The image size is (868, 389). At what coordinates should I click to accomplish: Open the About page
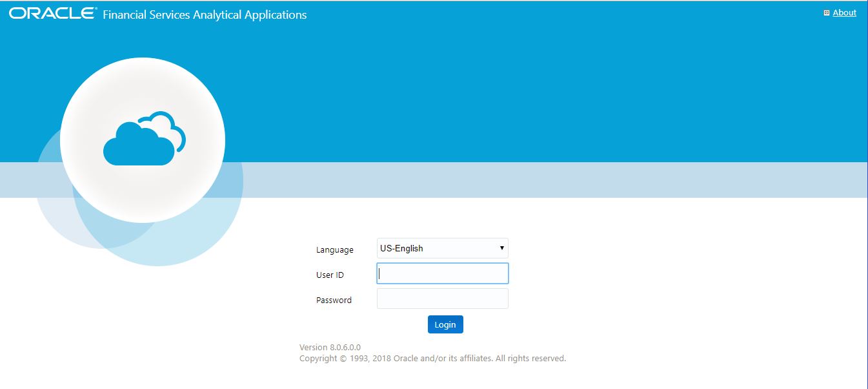click(843, 12)
